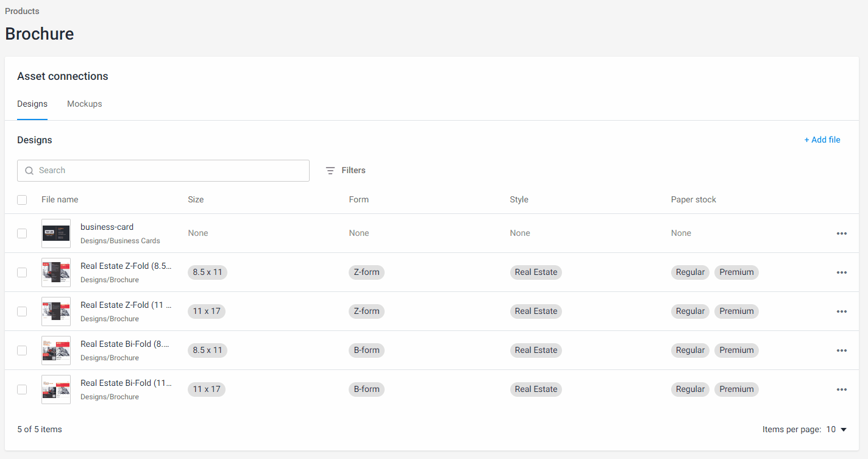Open more options menu for Z-Fold 11x17 row
The image size is (868, 459).
coord(841,311)
